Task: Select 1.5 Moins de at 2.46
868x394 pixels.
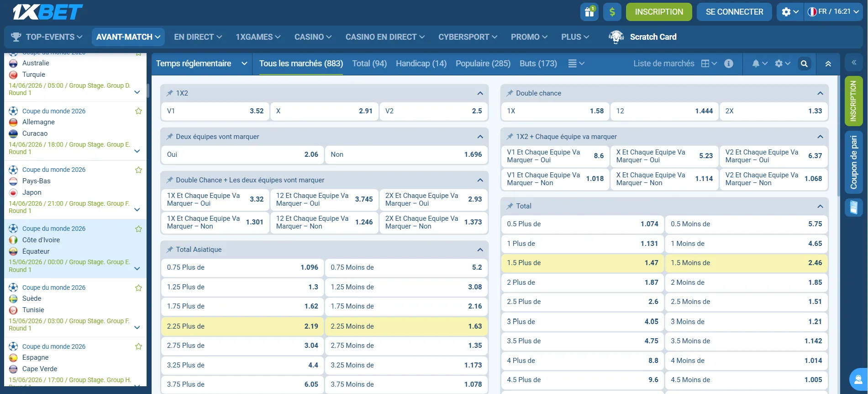Action: (x=746, y=263)
